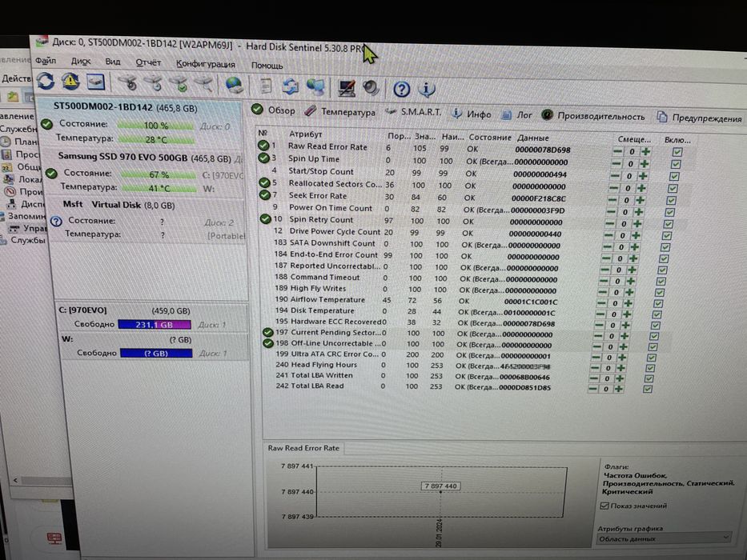
Task: Toggle enable checkbox for Seek Error Rate
Action: 671,201
